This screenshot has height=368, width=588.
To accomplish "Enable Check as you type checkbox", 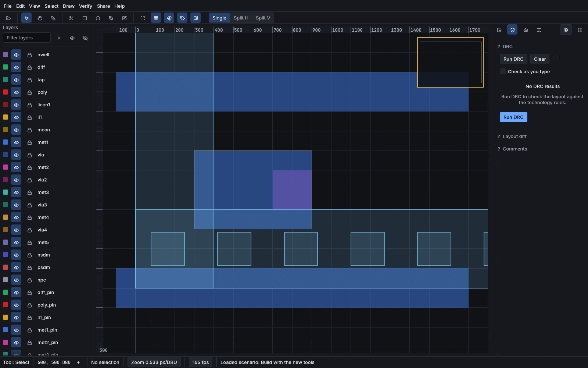I will coord(503,71).
